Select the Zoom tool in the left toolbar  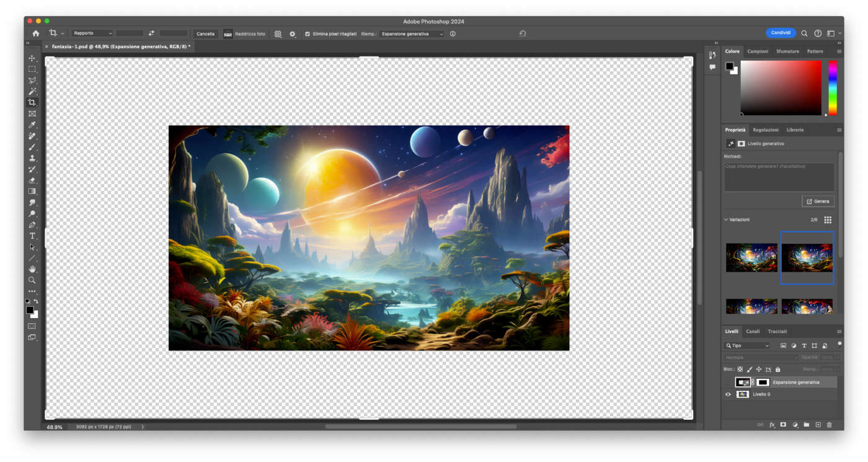(32, 280)
